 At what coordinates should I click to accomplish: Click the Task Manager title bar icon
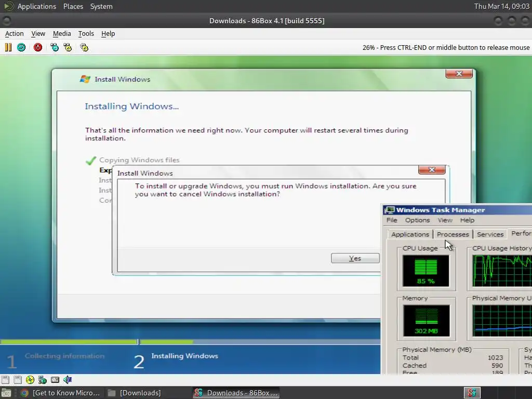click(x=389, y=210)
